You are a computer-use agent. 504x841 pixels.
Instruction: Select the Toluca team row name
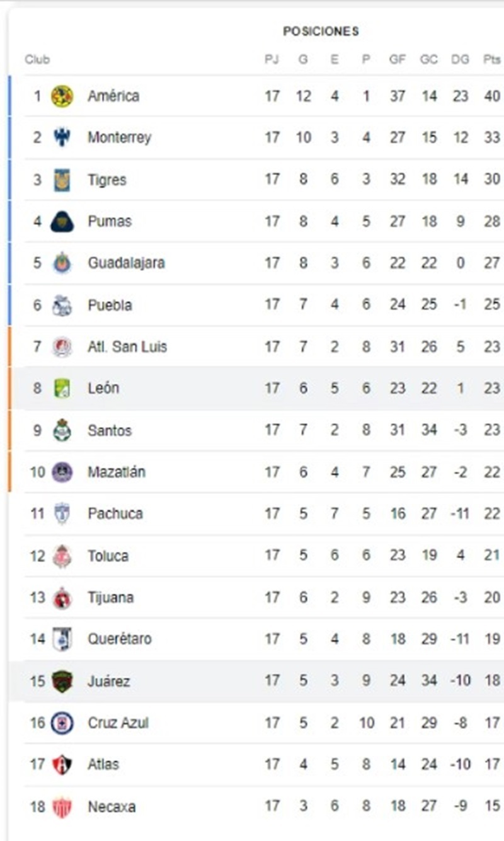[x=108, y=556]
